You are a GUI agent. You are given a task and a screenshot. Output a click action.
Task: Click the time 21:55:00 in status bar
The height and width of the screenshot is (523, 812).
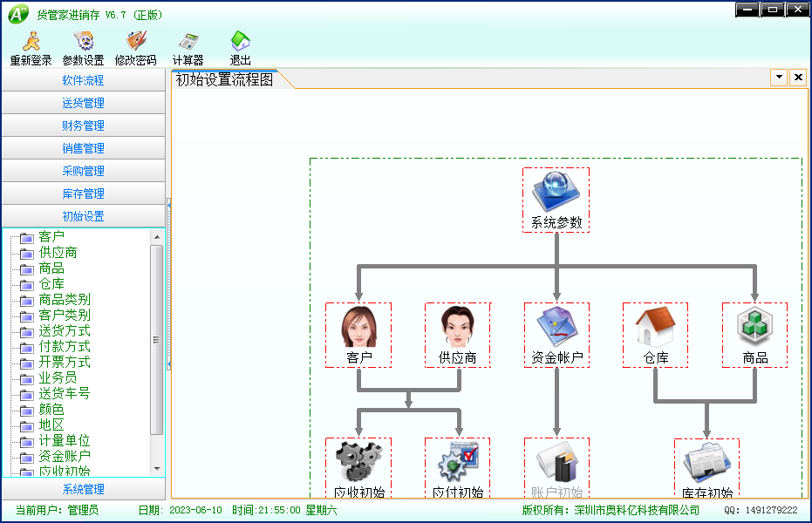tap(279, 510)
